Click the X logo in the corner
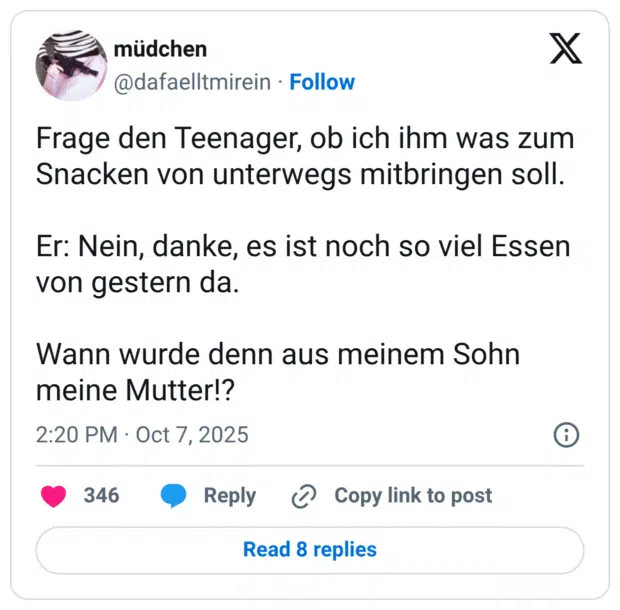Viewport: 620px width, 610px height. [x=566, y=47]
